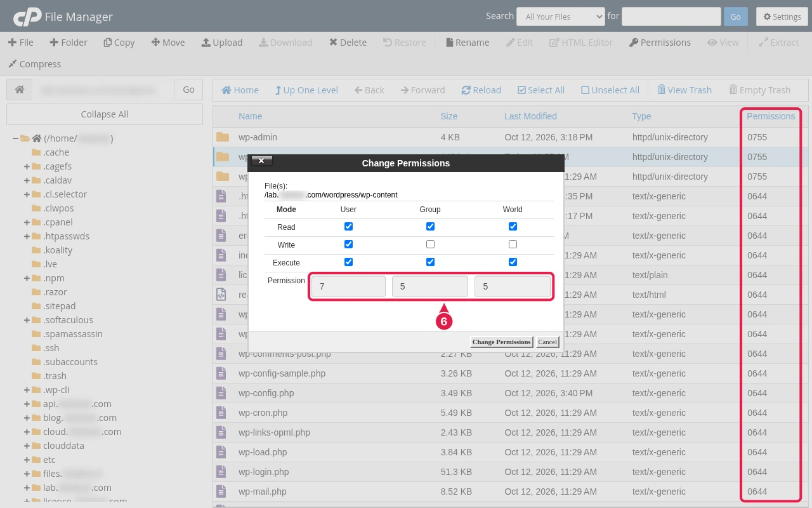Go to Home in the navigation bar
Screen dimensions: 812x508
click(x=240, y=90)
